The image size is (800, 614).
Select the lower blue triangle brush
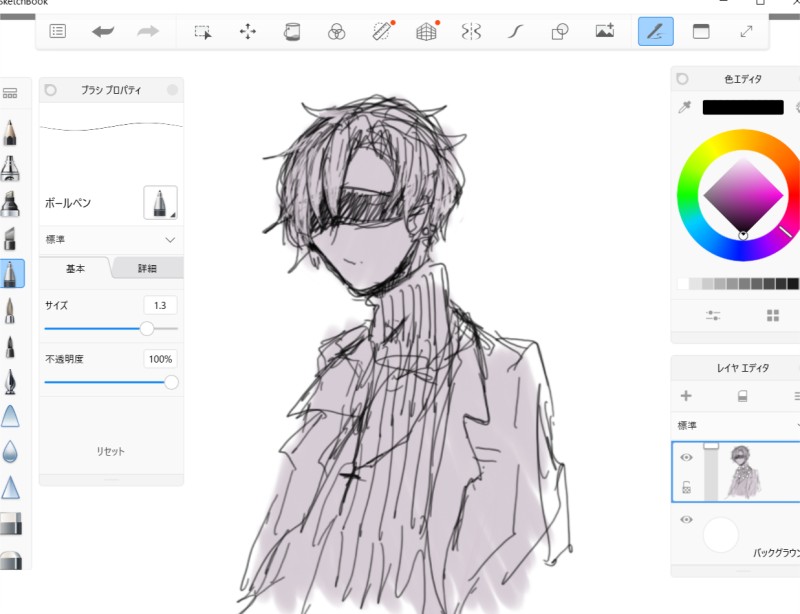[10, 487]
